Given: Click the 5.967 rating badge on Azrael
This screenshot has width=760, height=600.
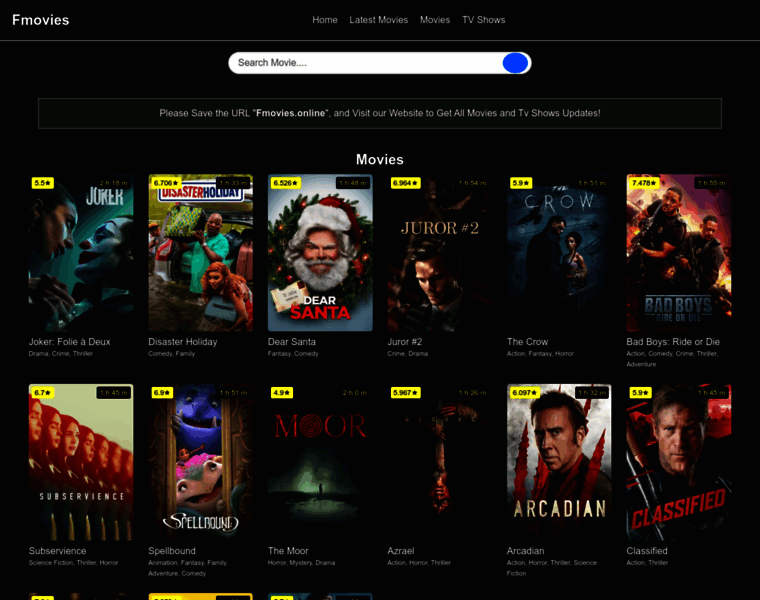Looking at the screenshot, I should coord(405,393).
